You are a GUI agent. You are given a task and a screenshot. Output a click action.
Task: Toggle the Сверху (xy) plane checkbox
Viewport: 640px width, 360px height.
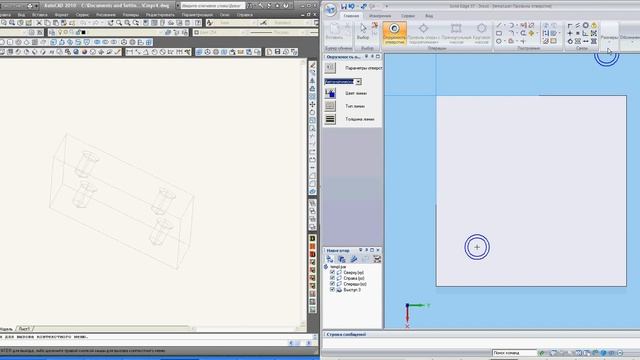[332, 272]
